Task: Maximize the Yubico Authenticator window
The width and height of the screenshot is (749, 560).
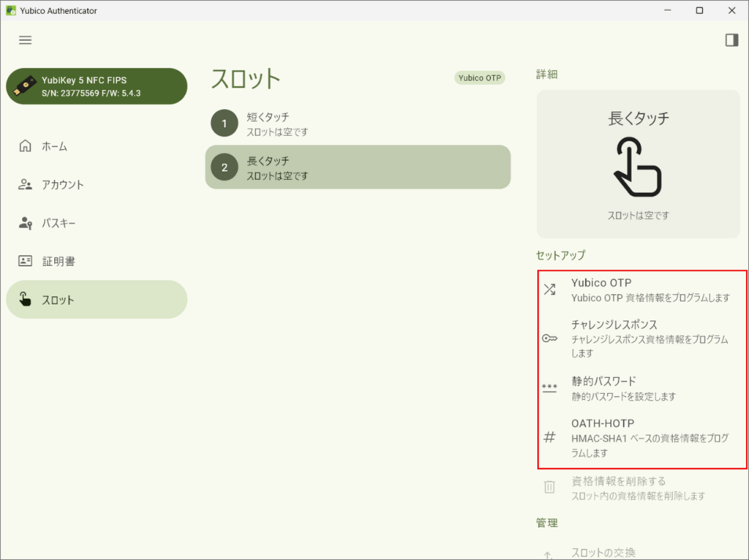Action: (699, 10)
